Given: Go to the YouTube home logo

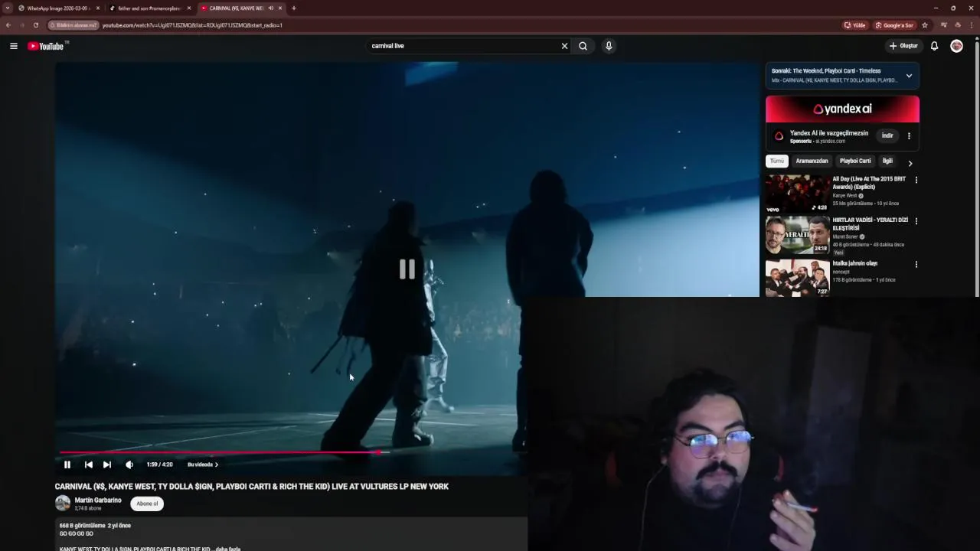Looking at the screenshot, I should click(46, 46).
